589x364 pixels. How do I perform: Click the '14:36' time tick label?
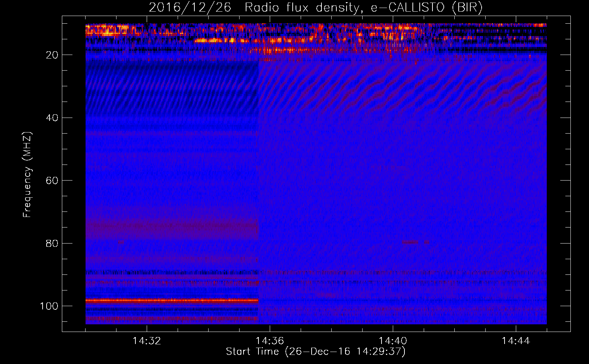(x=270, y=341)
